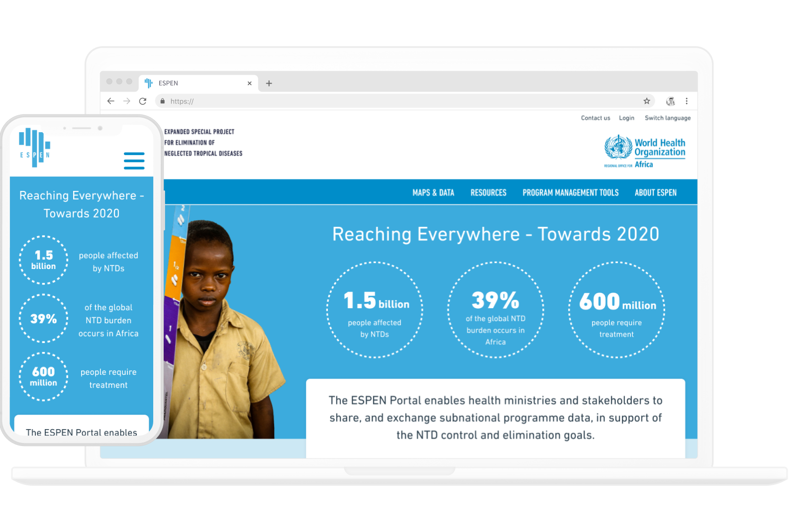Tap the ESPEN logo on phone
Viewport: 799px width, 532px height.
tap(34, 147)
